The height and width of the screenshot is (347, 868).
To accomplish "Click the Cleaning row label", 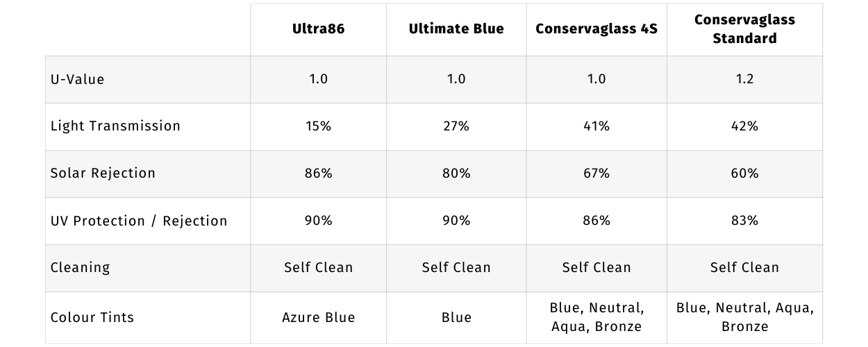I will [x=80, y=267].
